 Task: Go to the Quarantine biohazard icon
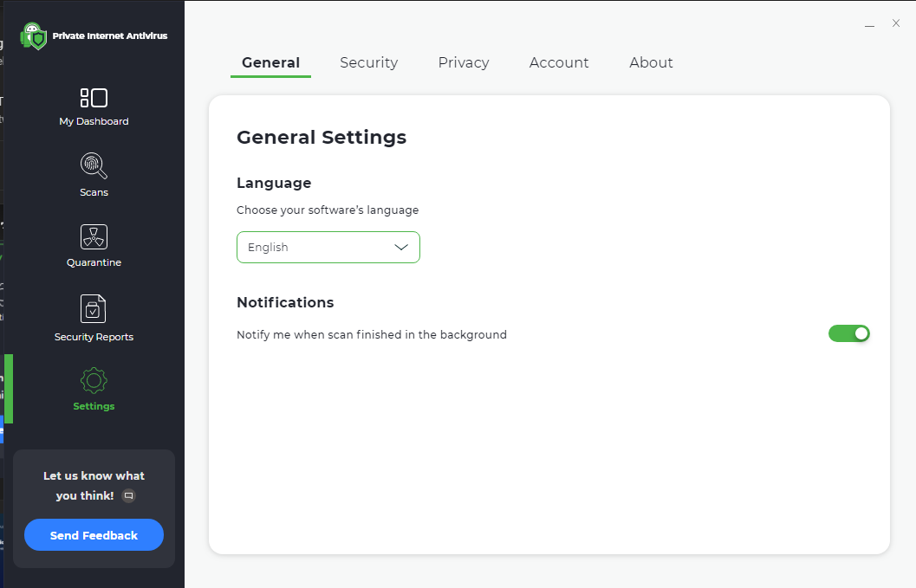tap(94, 236)
